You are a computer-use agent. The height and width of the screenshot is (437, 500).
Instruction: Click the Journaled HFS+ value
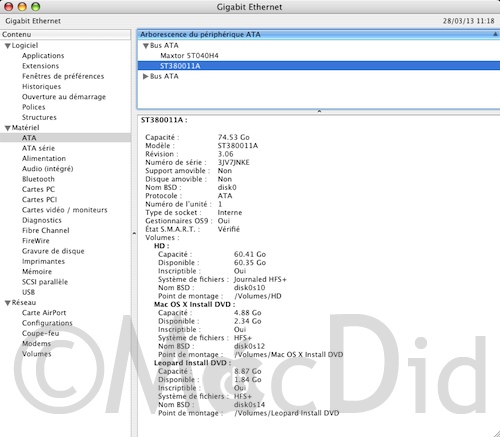click(x=260, y=279)
